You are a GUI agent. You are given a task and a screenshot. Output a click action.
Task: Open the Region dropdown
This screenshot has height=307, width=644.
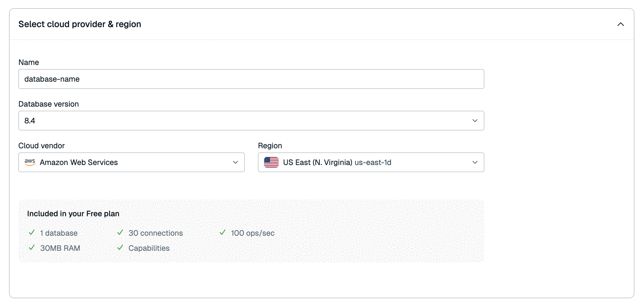pyautogui.click(x=371, y=162)
